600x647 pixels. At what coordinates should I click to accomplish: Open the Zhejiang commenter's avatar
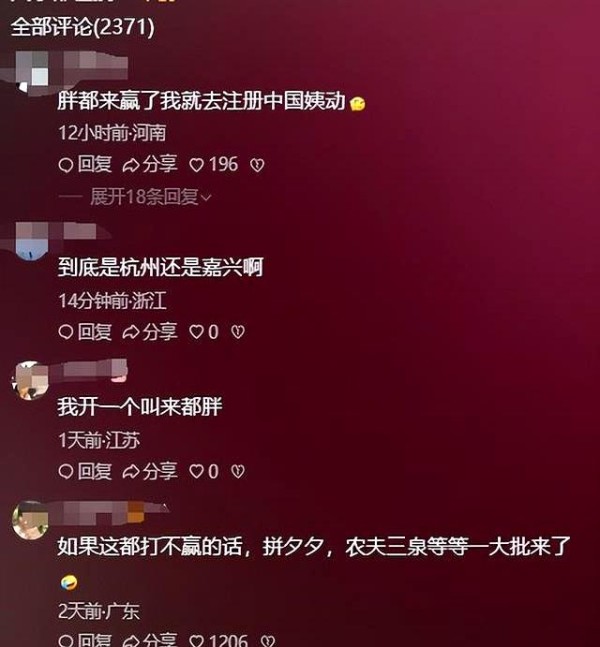coord(31,243)
